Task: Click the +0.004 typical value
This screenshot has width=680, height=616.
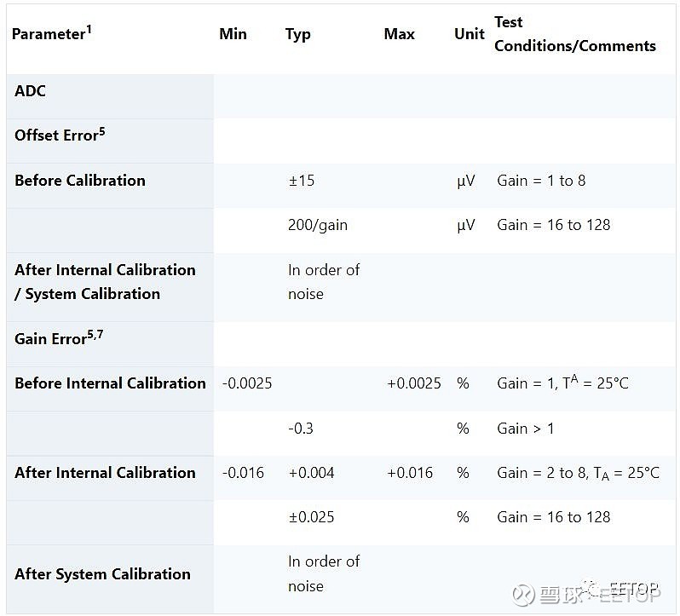Action: (311, 473)
